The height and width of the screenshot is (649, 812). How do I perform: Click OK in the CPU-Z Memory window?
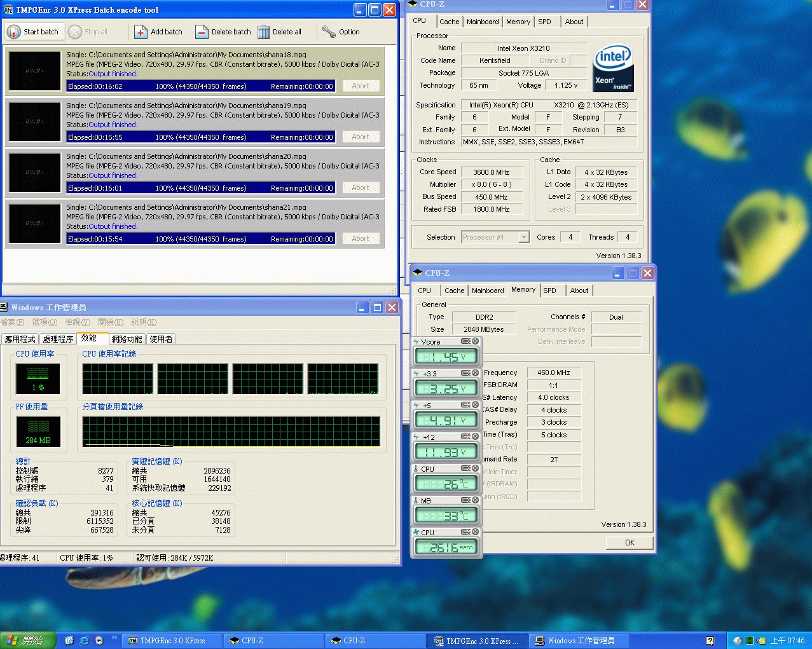[630, 543]
